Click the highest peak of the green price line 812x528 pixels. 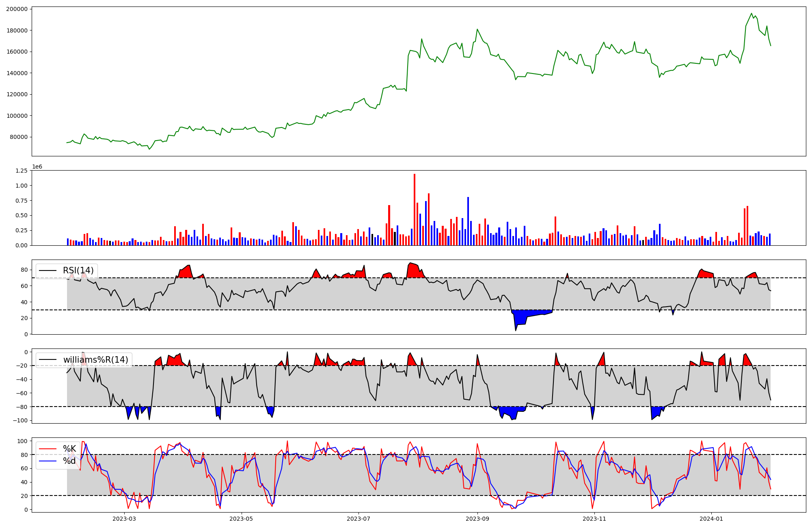coord(751,14)
